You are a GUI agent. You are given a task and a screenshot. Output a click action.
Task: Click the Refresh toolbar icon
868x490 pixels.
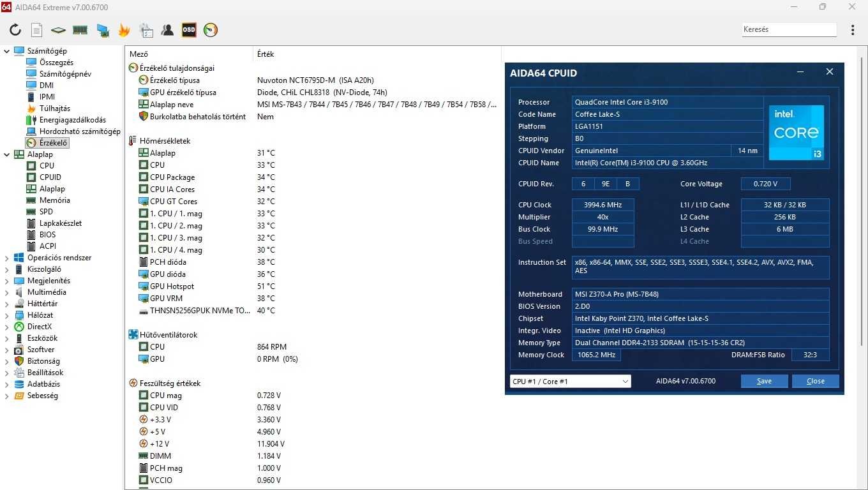click(x=15, y=30)
